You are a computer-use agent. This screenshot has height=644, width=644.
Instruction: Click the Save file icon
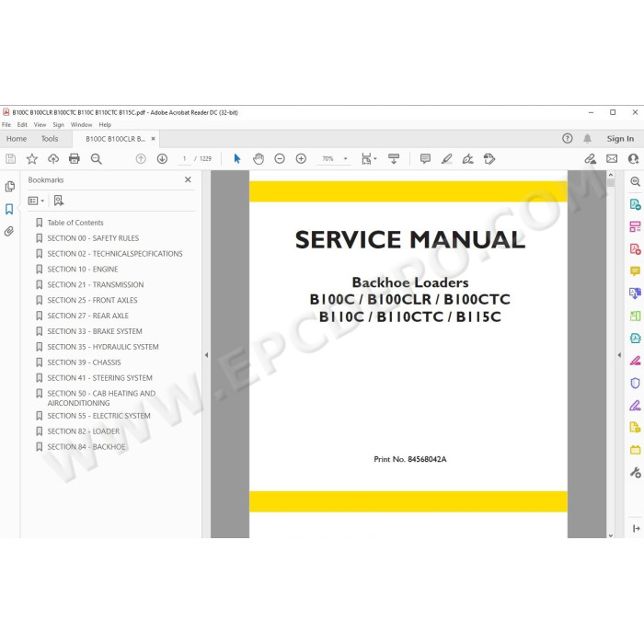coord(10,158)
